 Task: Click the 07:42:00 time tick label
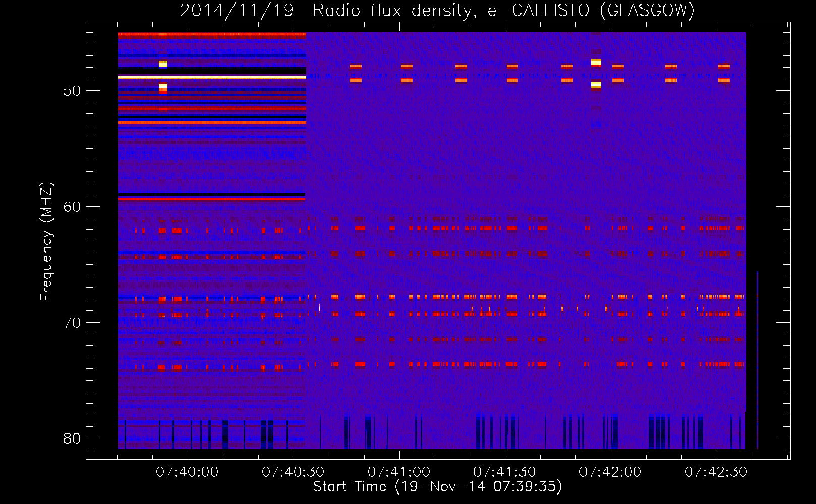[x=610, y=472]
